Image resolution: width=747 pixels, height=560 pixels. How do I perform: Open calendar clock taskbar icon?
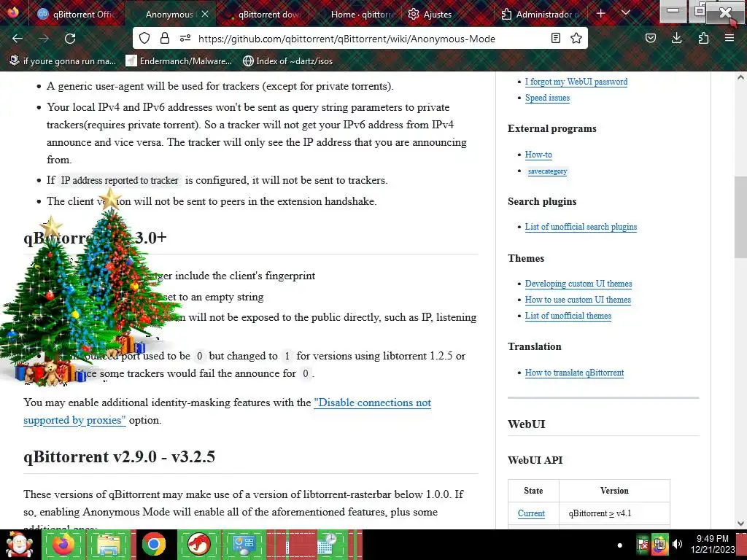[327, 545]
